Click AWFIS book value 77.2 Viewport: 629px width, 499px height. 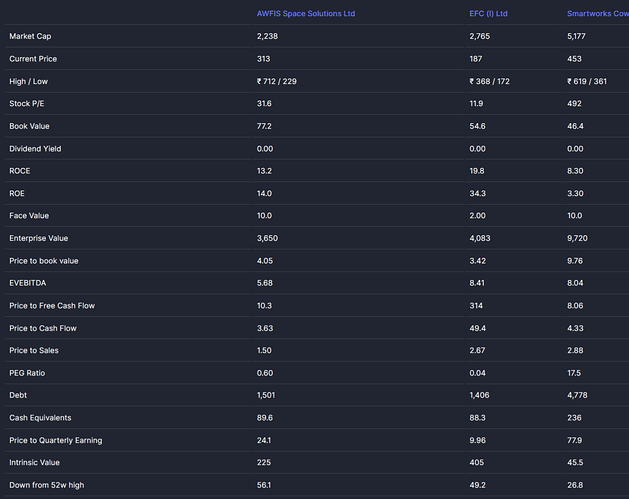tap(264, 126)
